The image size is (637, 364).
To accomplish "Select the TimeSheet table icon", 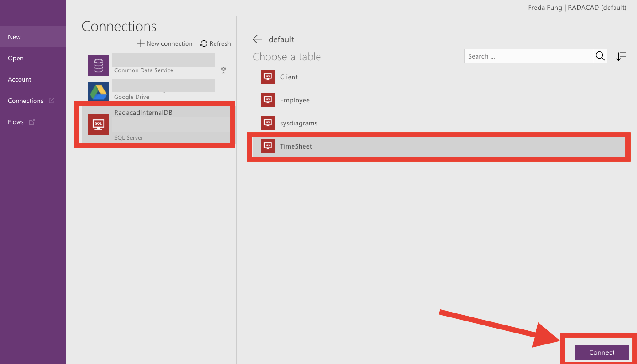I will 268,145.
